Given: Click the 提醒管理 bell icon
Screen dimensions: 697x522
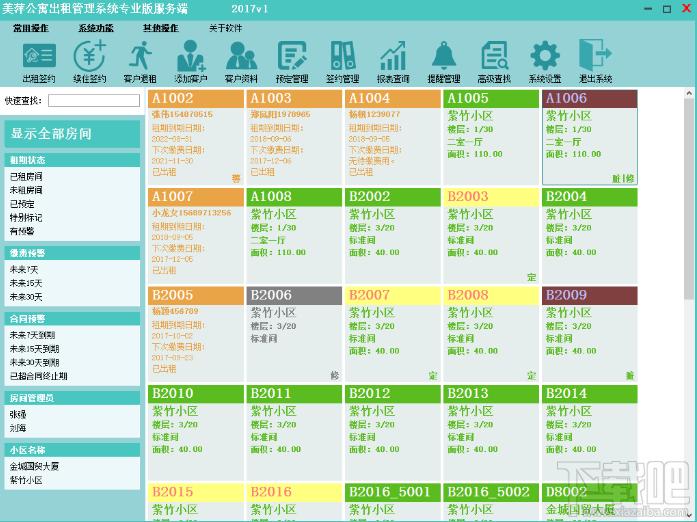Looking at the screenshot, I should pyautogui.click(x=444, y=62).
